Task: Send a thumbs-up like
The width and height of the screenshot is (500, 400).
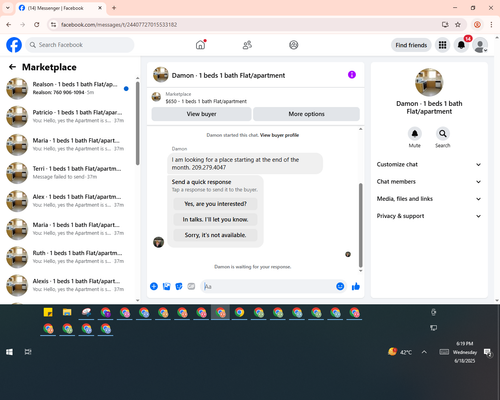Action: 356,286
